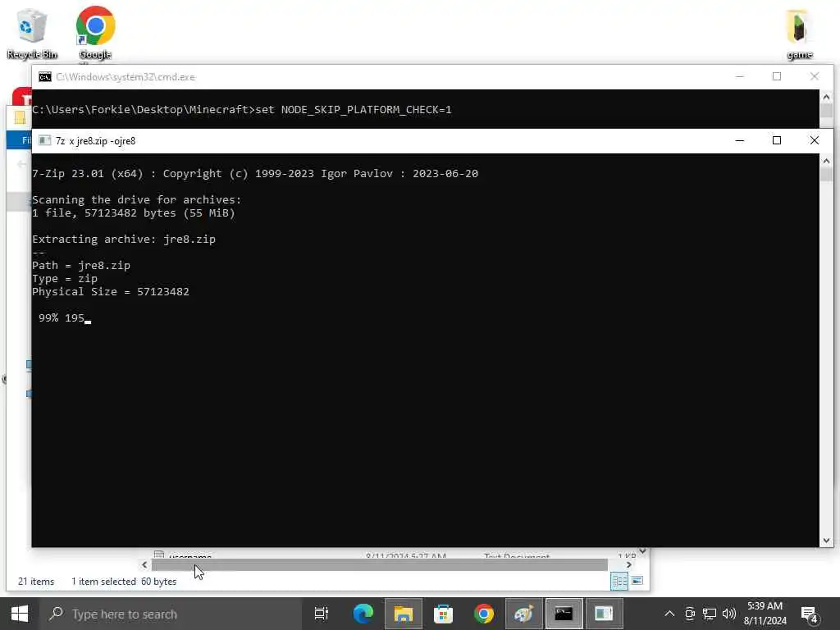Viewport: 840px width, 630px height.
Task: Open the Google Chrome desktop shortcut
Action: click(x=95, y=33)
